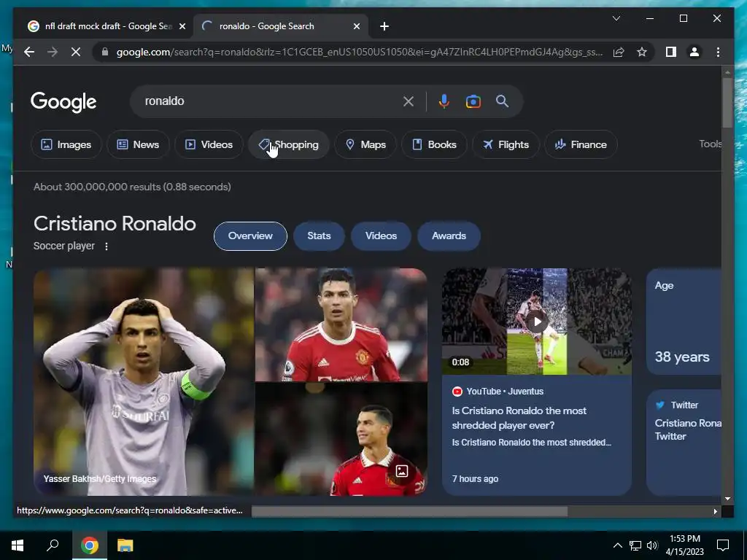Click the vertical page scrollbar
This screenshot has height=560, width=747.
coord(727,102)
